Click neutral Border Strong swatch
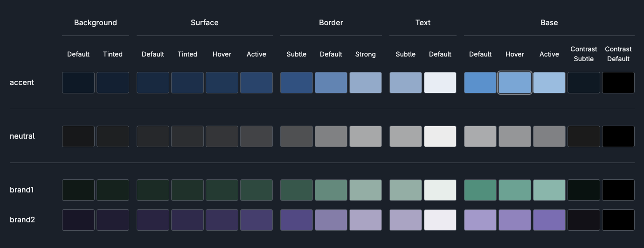 [x=366, y=136]
